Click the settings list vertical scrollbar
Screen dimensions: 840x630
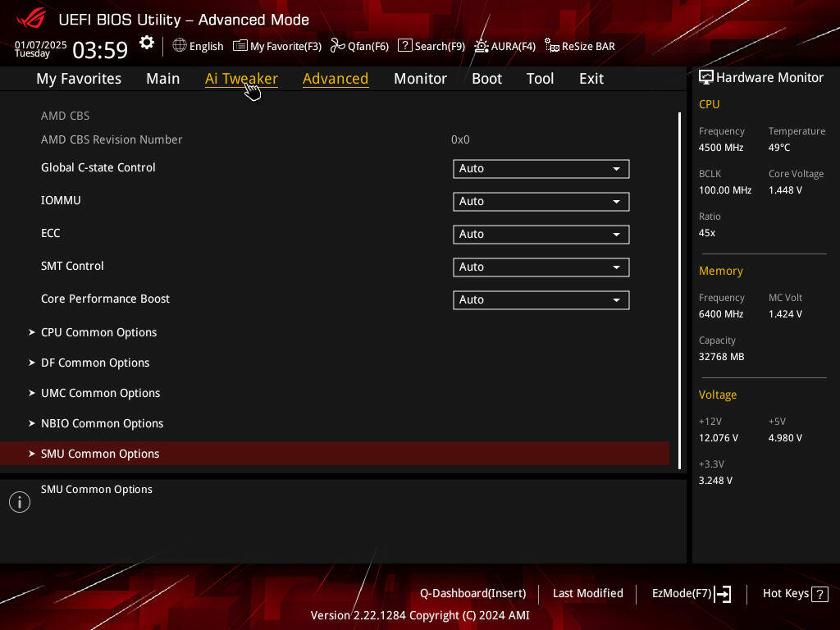pos(679,291)
